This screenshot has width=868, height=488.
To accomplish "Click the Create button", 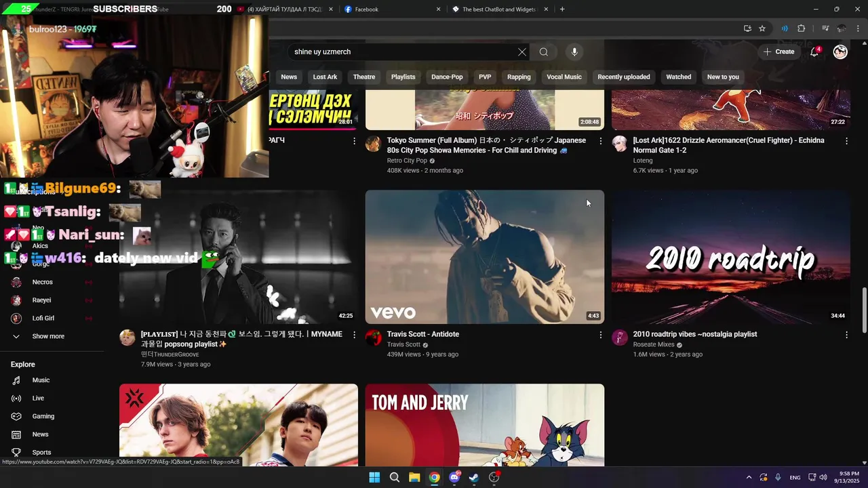I will pos(778,52).
